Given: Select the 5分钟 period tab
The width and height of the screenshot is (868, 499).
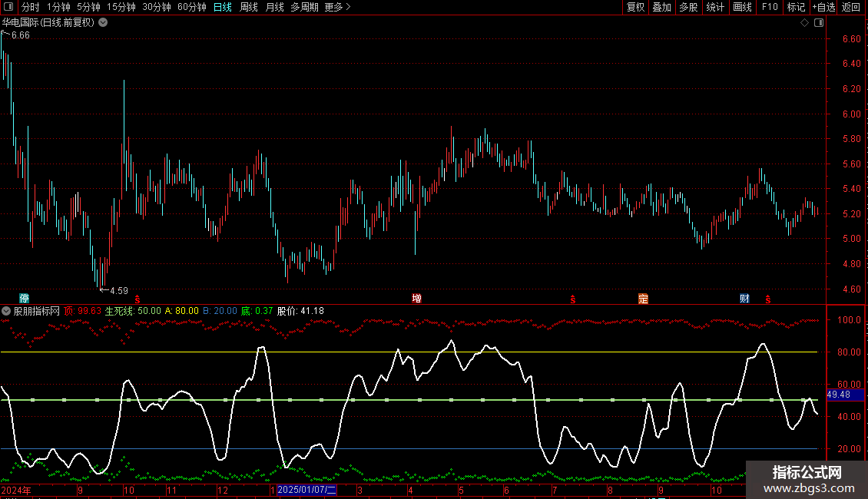Looking at the screenshot, I should [88, 7].
